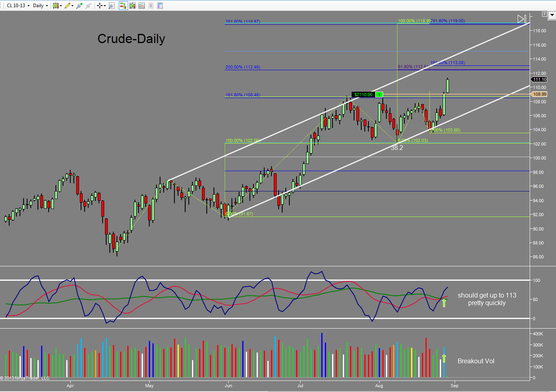556x392 pixels.
Task: Click the Sep label on time axis
Action: click(x=455, y=386)
